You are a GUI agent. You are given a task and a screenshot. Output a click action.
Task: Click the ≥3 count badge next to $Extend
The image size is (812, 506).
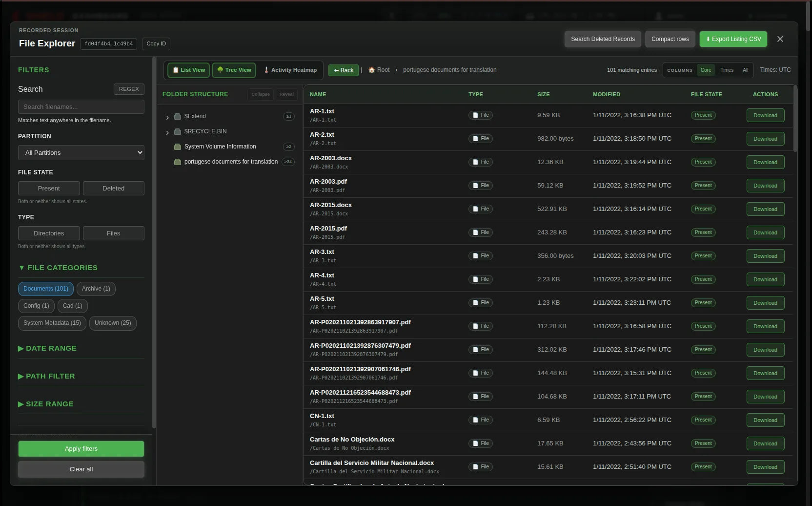pyautogui.click(x=289, y=116)
